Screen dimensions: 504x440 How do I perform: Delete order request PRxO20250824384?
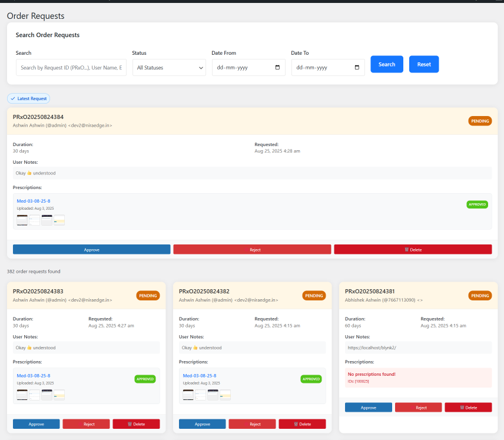tap(413, 250)
